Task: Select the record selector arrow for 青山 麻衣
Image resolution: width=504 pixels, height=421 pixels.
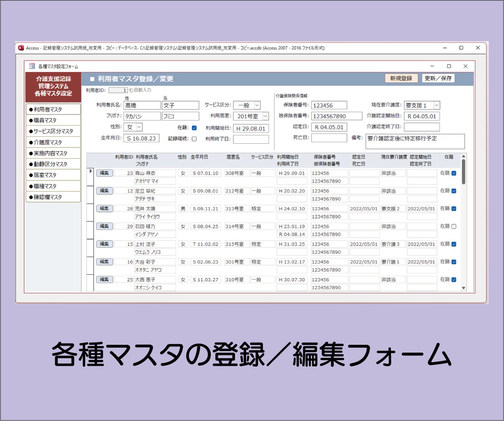Action: pos(91,171)
